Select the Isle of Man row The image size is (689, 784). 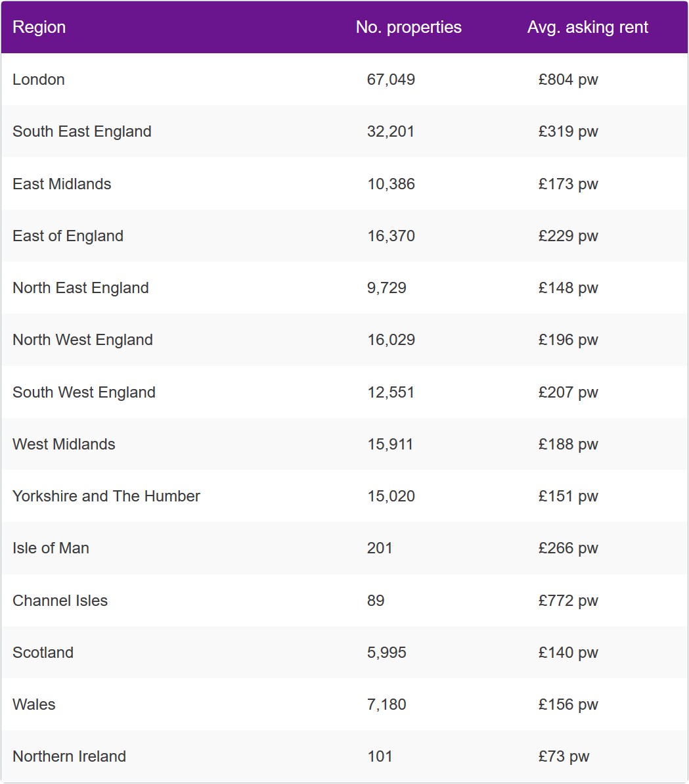pyautogui.click(x=344, y=548)
